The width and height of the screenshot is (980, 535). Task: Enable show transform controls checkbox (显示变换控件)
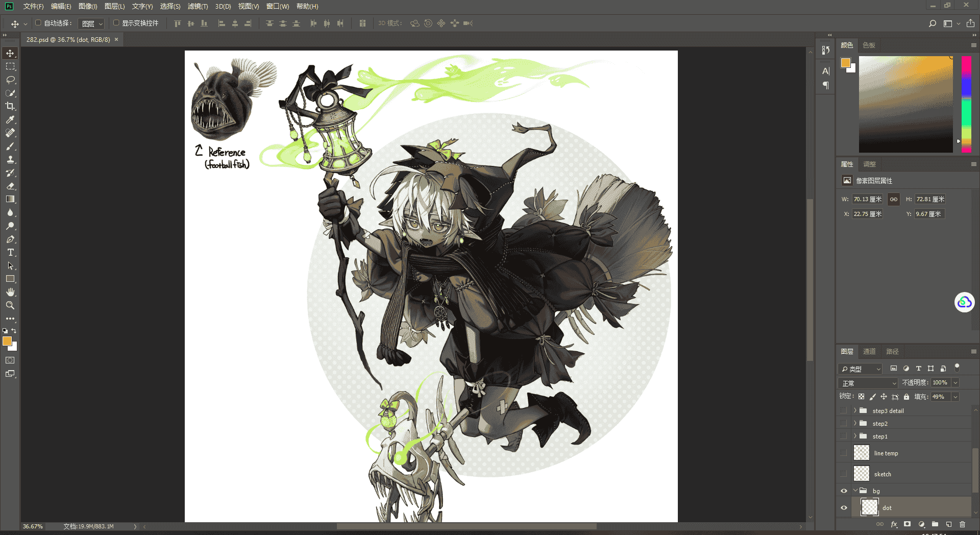click(x=116, y=23)
